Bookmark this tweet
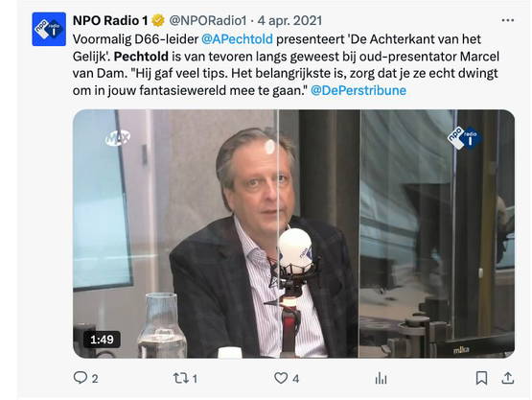This screenshot has height=400, width=532. point(481,378)
